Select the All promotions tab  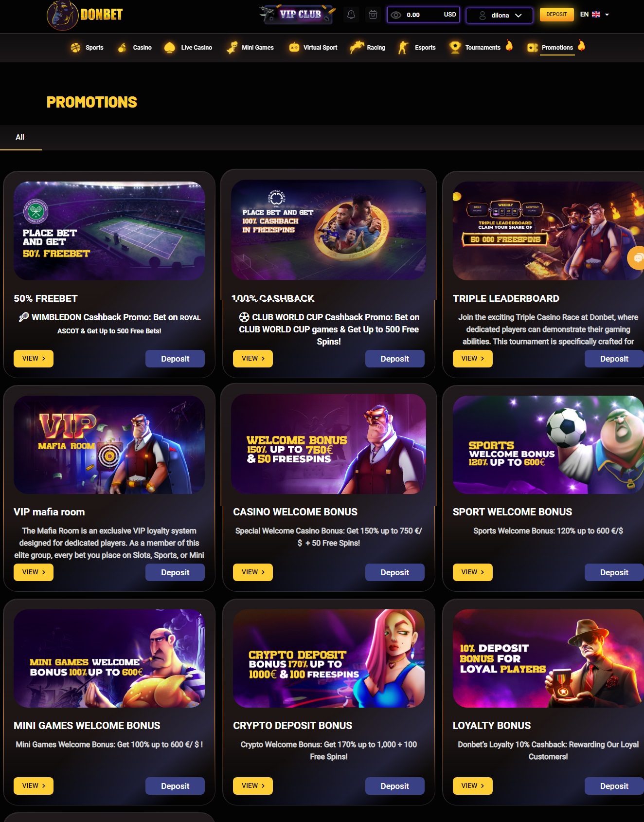click(20, 137)
